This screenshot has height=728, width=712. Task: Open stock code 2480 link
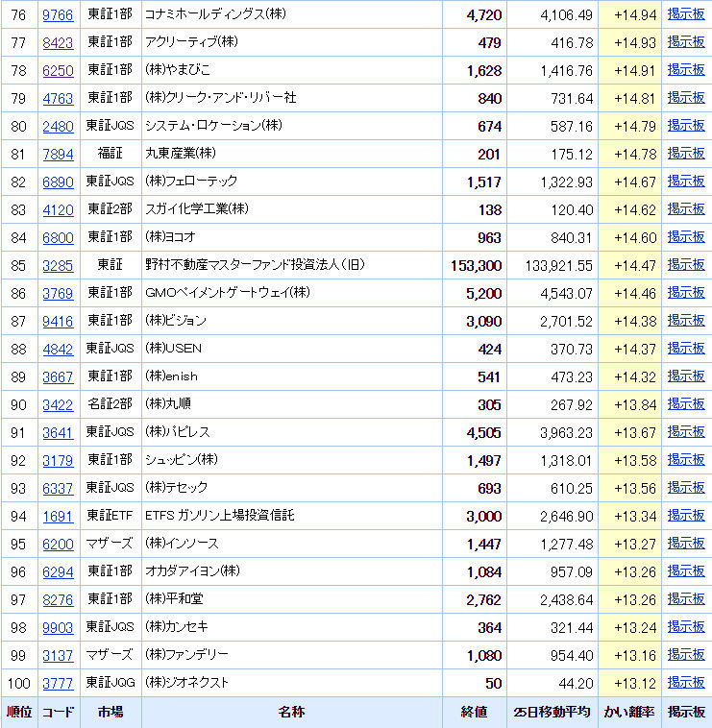[58, 126]
